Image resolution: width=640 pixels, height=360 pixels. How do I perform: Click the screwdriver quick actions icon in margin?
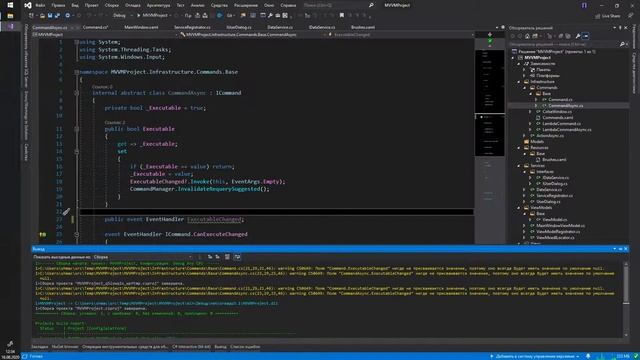[x=66, y=211]
